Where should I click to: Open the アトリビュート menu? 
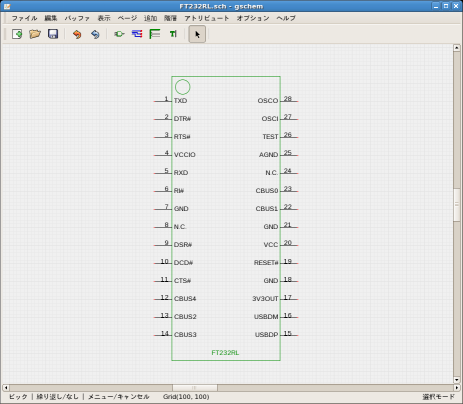[207, 18]
